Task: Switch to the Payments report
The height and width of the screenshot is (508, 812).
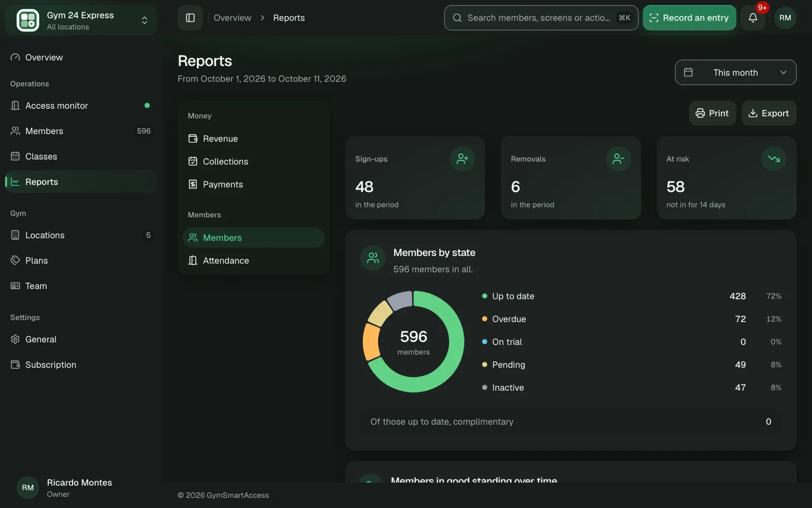Action: tap(253, 184)
